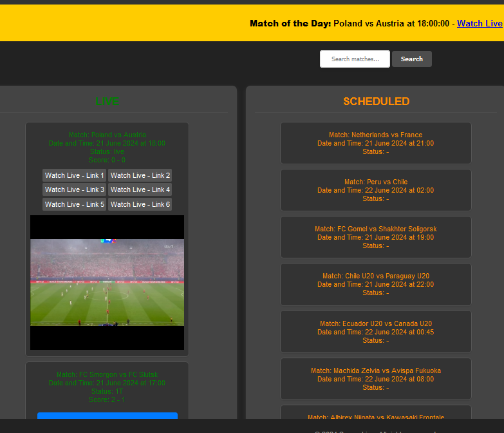The width and height of the screenshot is (504, 433).
Task: Open Watch Live - Link 5
Action: click(74, 204)
